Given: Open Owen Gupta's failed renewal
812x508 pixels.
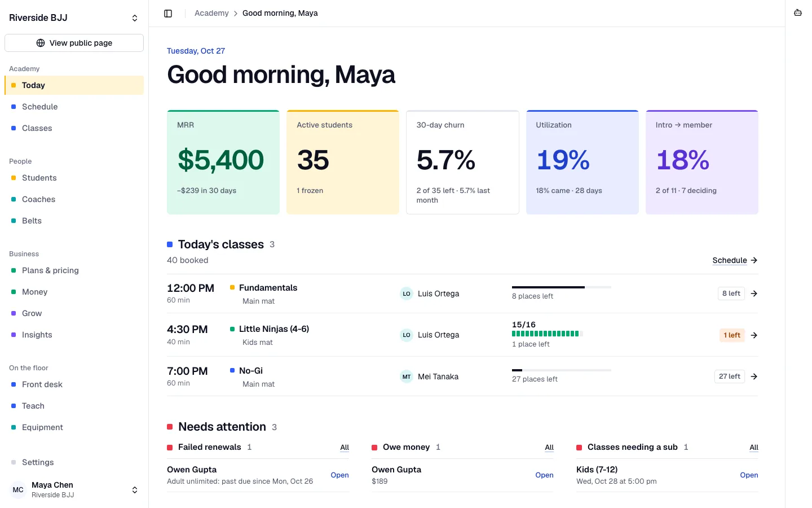Looking at the screenshot, I should [339, 475].
